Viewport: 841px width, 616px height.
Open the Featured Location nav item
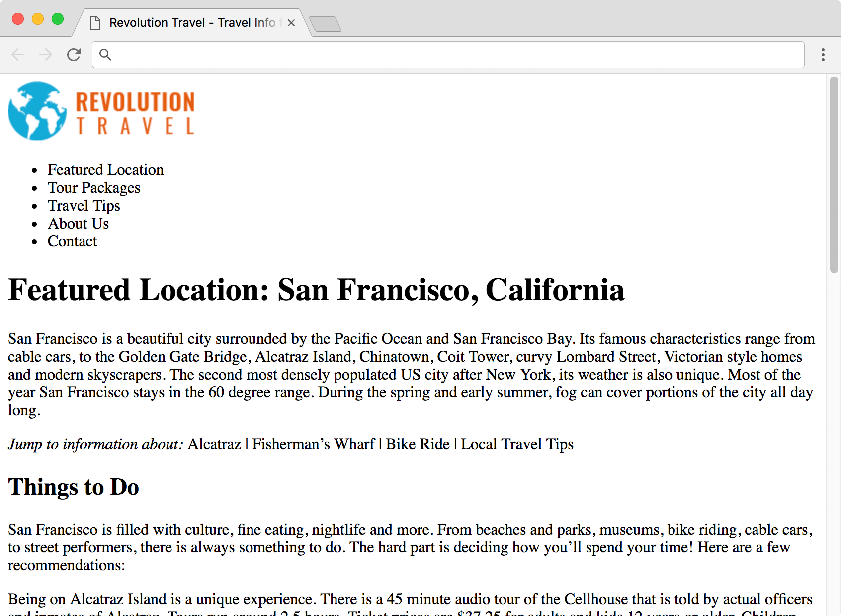coord(105,170)
